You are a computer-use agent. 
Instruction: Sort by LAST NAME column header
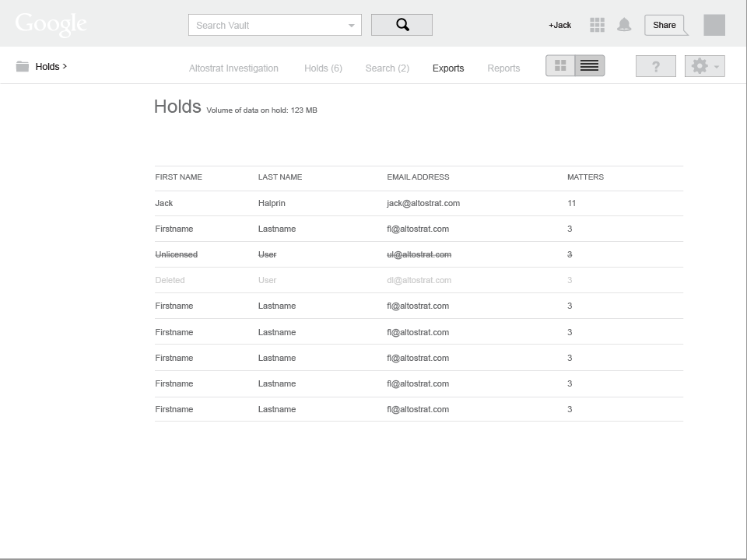(x=280, y=177)
